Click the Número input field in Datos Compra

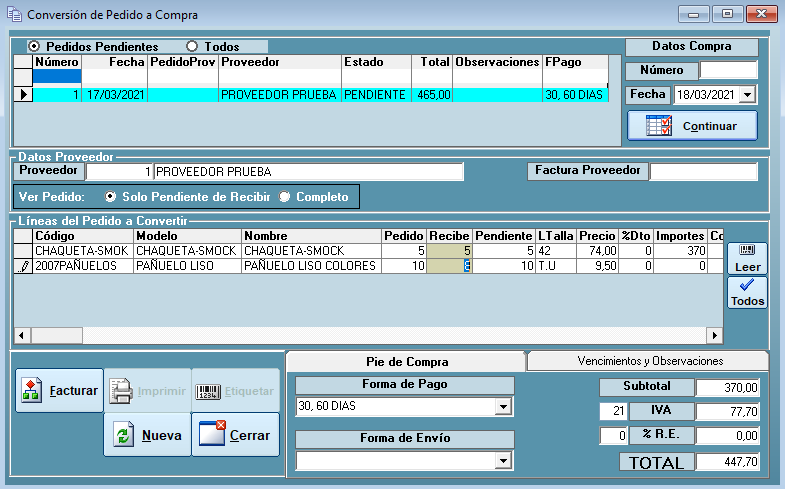(x=728, y=70)
